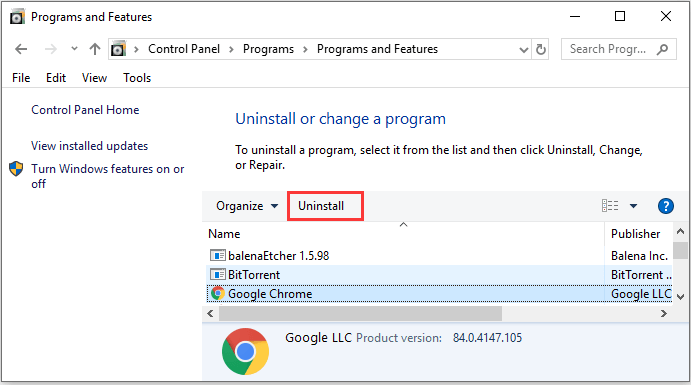
Task: Click the BitTorrent program icon
Action: click(218, 275)
